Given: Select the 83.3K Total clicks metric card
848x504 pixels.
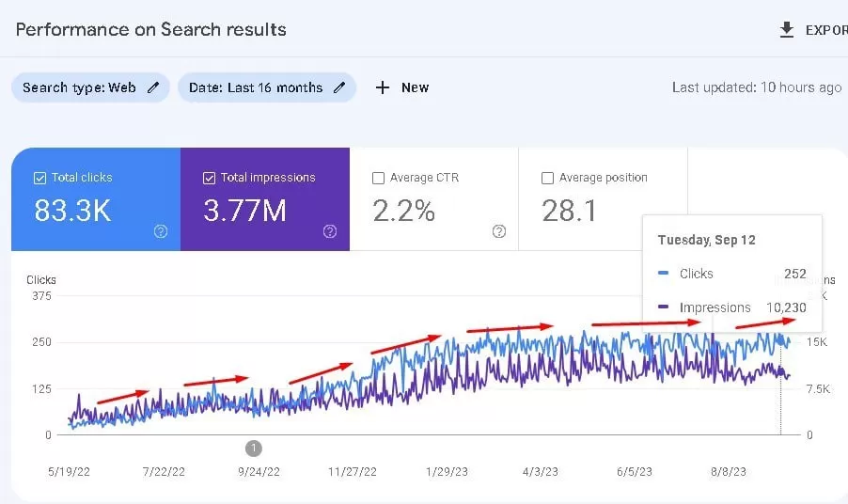Looking at the screenshot, I should pos(95,199).
